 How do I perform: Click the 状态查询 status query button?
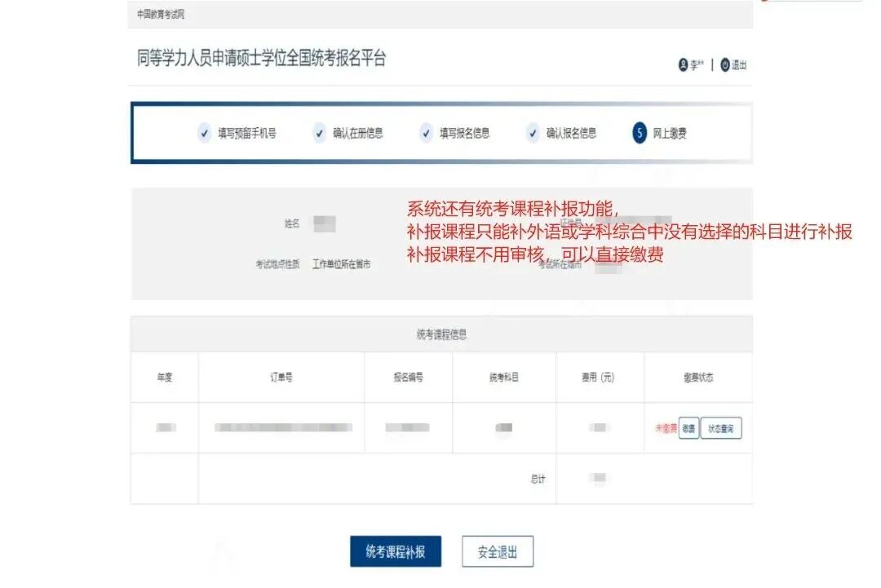pos(721,427)
